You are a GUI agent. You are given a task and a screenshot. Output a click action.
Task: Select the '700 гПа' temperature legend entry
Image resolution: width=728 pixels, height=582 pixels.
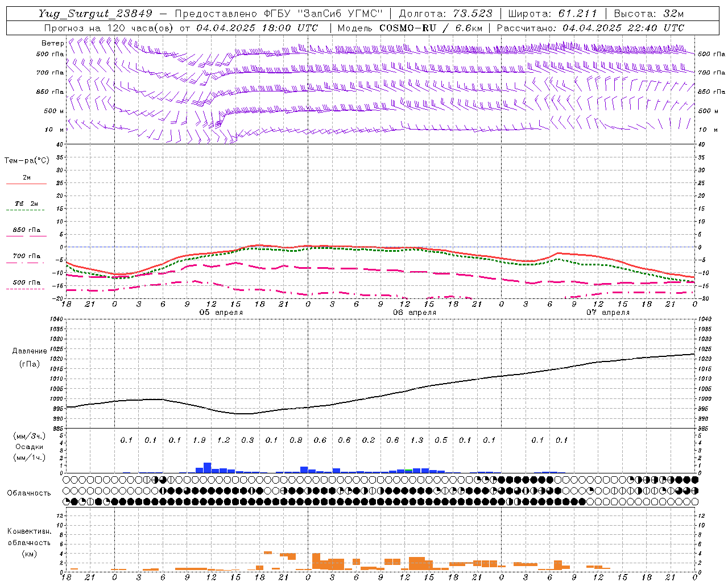click(27, 256)
